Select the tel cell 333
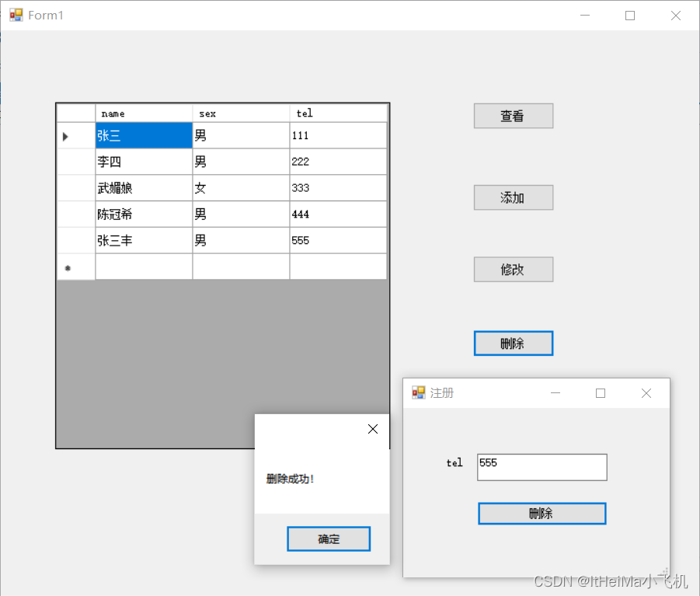This screenshot has width=700, height=596. (339, 188)
